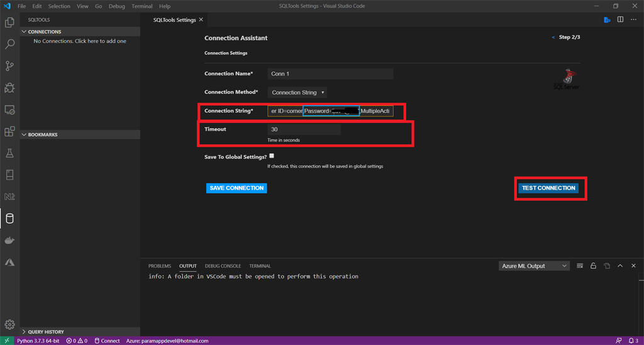Open the Source Control view icon
Viewport: 644px width, 345px height.
click(9, 65)
